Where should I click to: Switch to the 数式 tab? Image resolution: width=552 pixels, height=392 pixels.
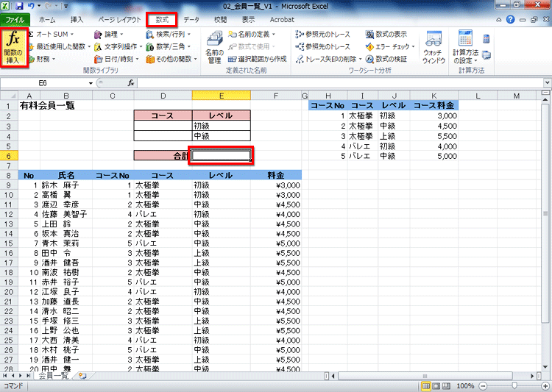click(162, 20)
